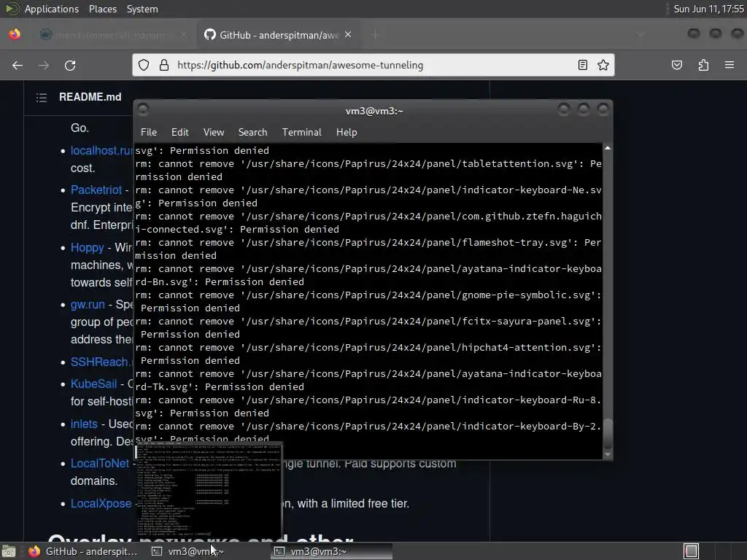Open README outline list icon

[42, 98]
